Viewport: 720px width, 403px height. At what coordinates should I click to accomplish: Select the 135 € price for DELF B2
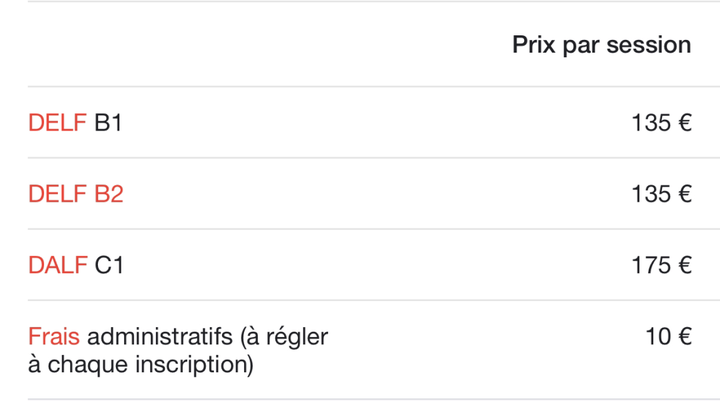661,194
